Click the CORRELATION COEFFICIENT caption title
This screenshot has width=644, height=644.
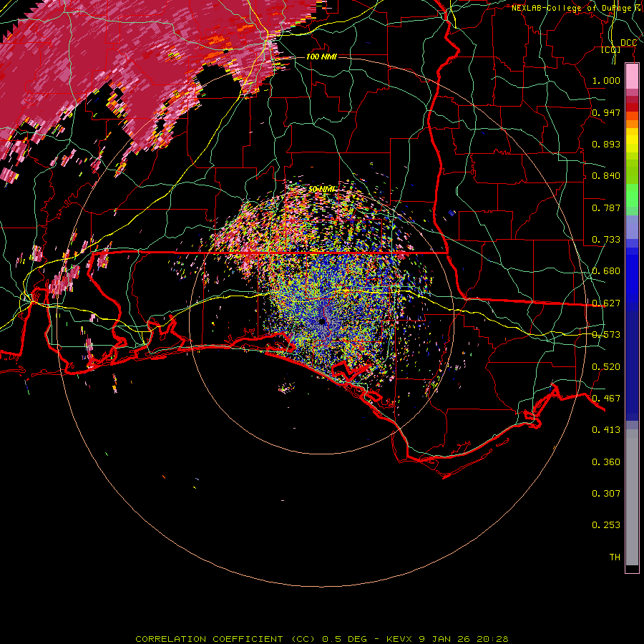tap(209, 639)
